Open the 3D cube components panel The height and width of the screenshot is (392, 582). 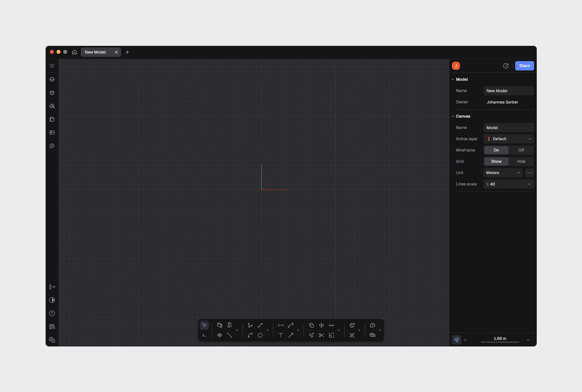pos(52,93)
